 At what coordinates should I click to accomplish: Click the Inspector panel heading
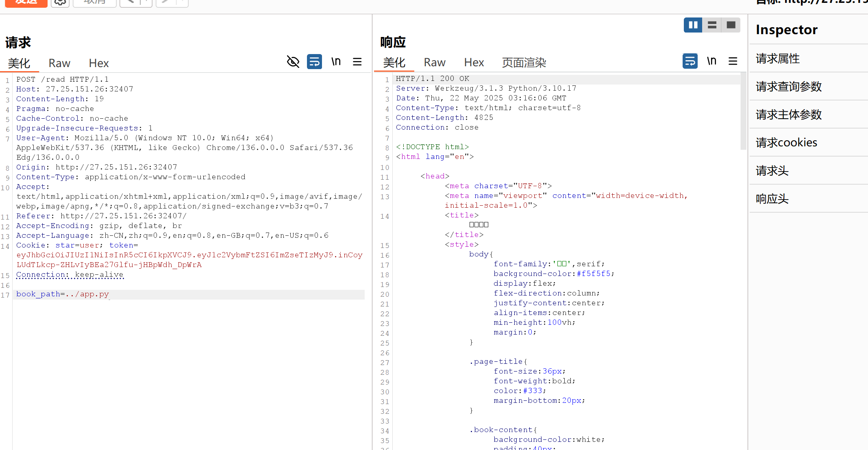click(x=787, y=30)
